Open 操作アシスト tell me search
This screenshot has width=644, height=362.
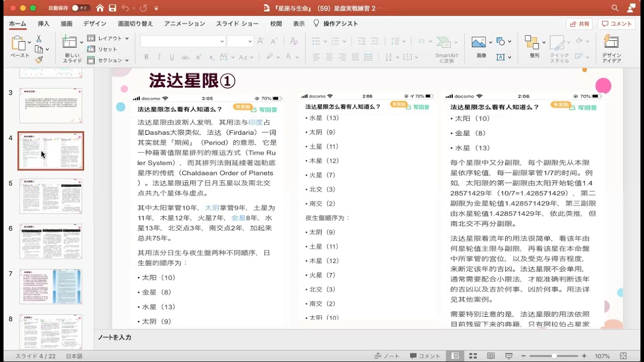pyautogui.click(x=336, y=24)
